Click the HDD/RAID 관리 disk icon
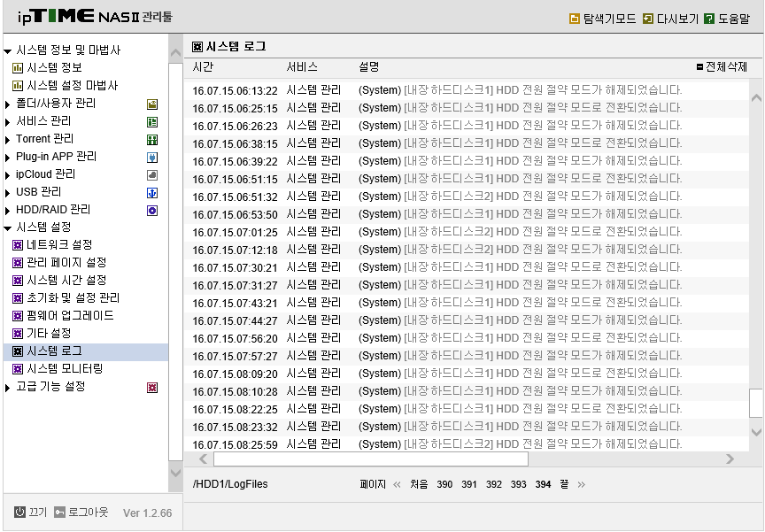This screenshot has height=532, width=765. (152, 211)
